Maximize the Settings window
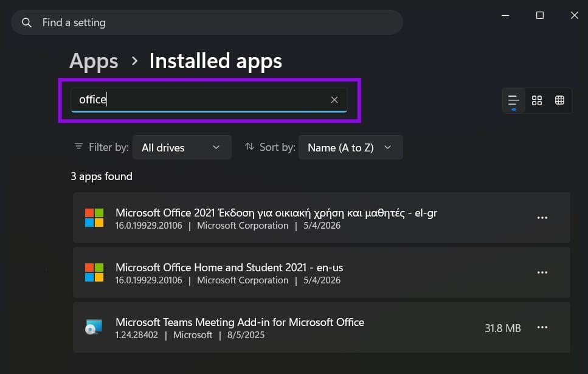Viewport: 588px width, 374px height. tap(540, 15)
